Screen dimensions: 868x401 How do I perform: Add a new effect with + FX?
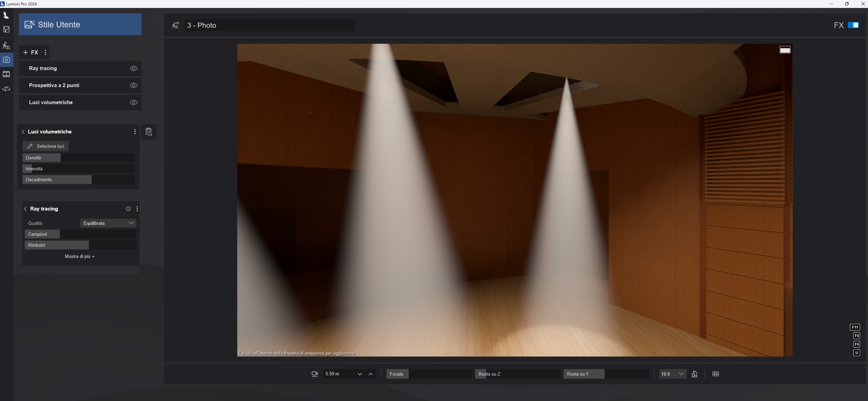point(30,52)
